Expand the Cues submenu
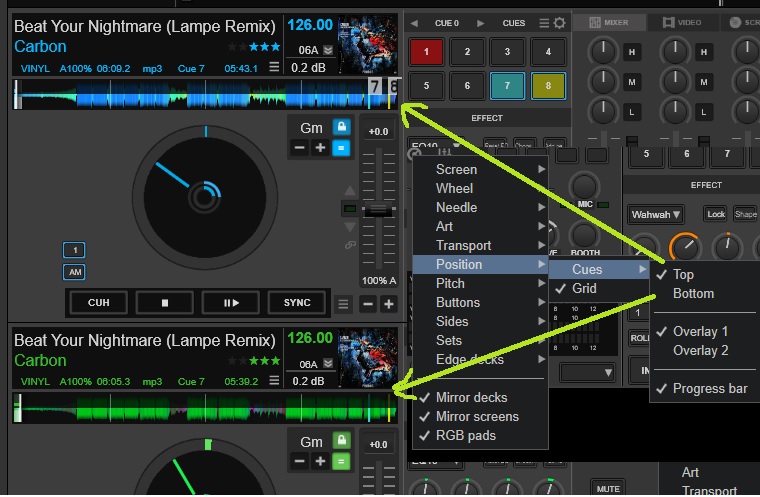The height and width of the screenshot is (497, 760). tap(599, 270)
